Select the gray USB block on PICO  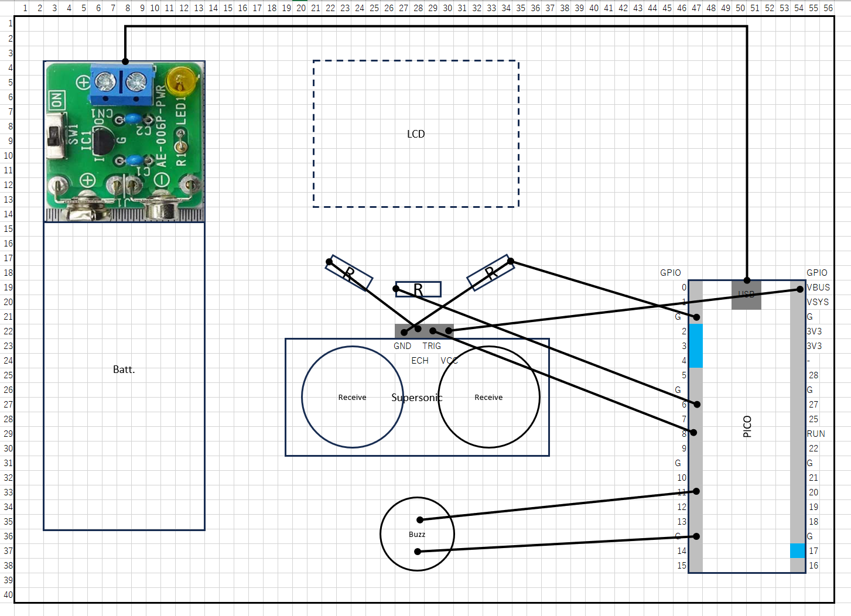tap(746, 295)
